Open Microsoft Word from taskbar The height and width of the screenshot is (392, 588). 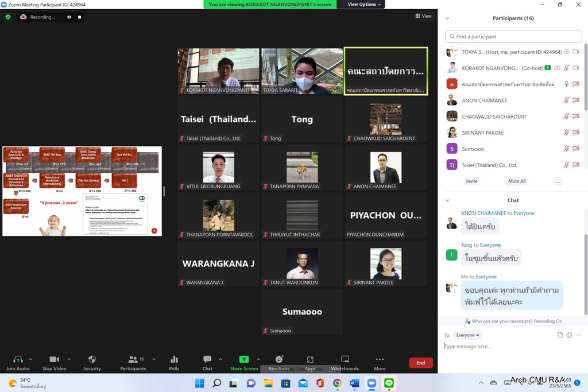pos(354,383)
